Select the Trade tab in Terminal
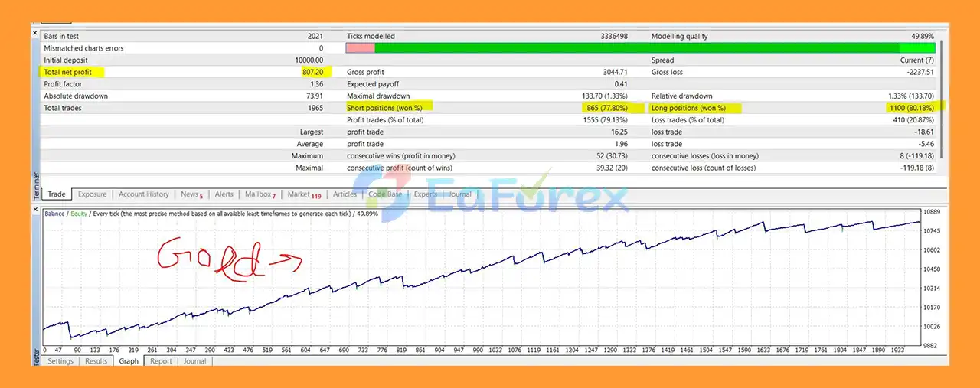This screenshot has width=980, height=388. point(57,194)
